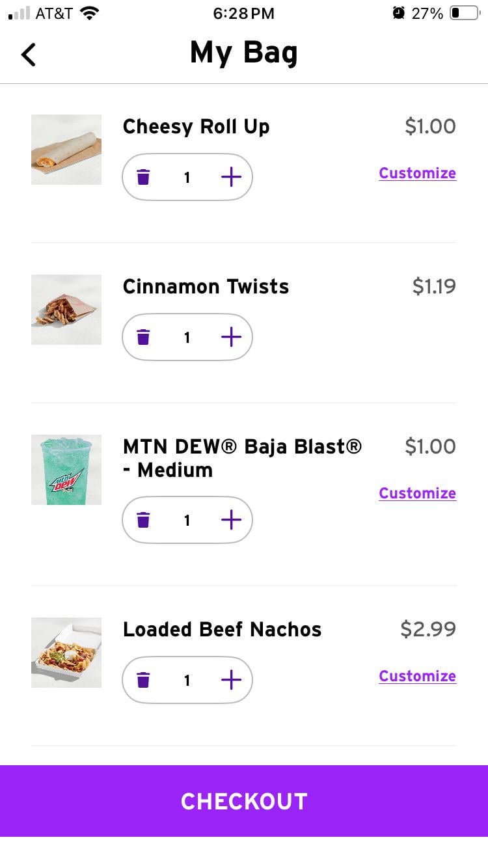Tap the Cinnamon Twists thumbnail

(66, 310)
